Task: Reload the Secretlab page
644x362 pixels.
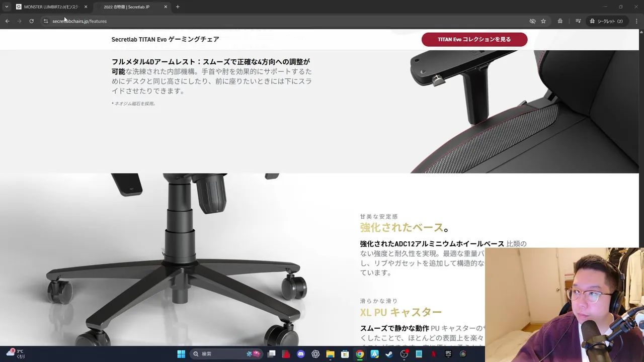Action: click(x=31, y=21)
